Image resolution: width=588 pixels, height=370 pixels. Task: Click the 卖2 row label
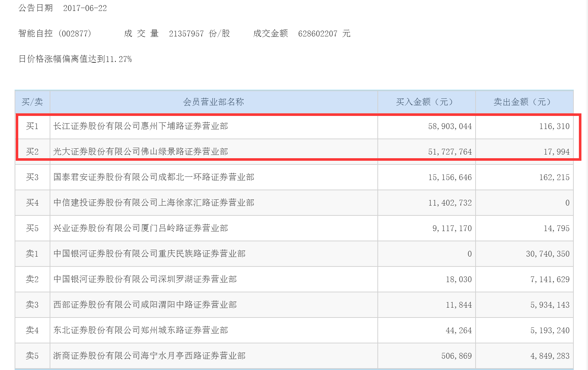[x=32, y=279]
